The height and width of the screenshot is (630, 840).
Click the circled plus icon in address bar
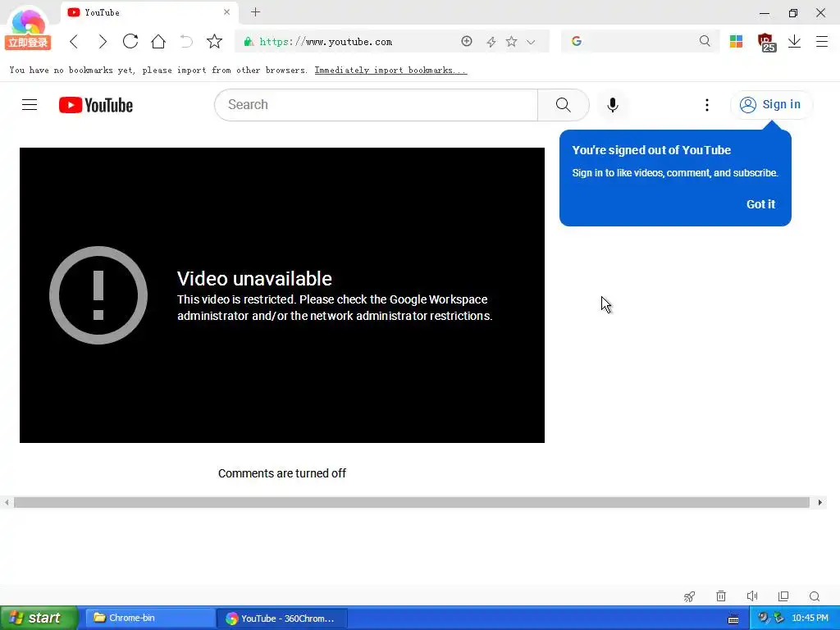[467, 41]
